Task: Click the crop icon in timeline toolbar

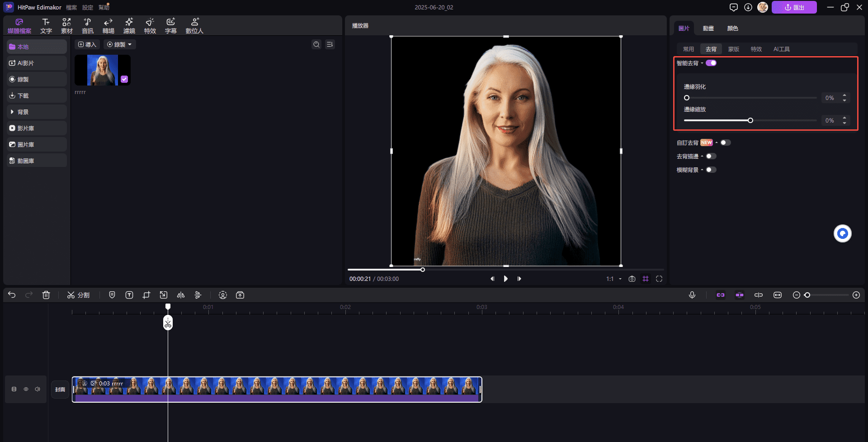Action: 146,295
